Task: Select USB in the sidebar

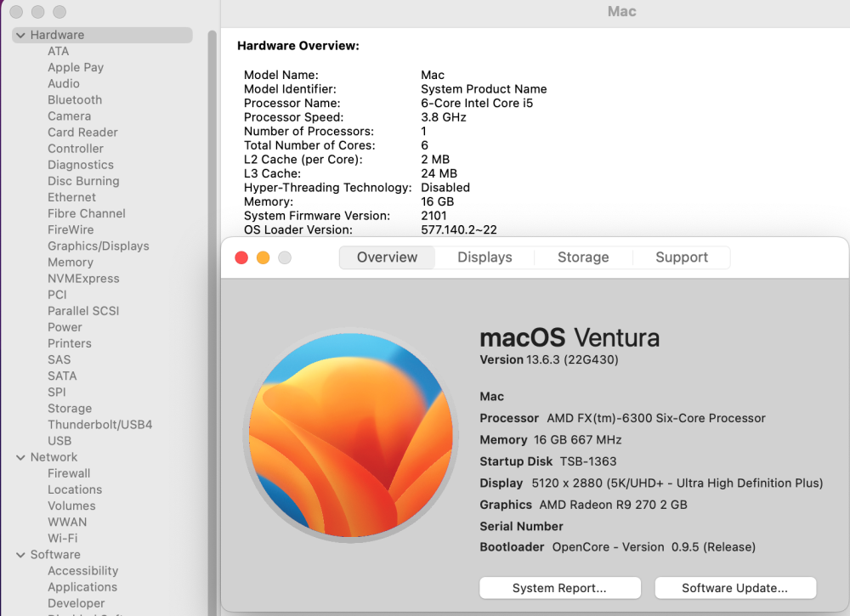Action: tap(59, 442)
